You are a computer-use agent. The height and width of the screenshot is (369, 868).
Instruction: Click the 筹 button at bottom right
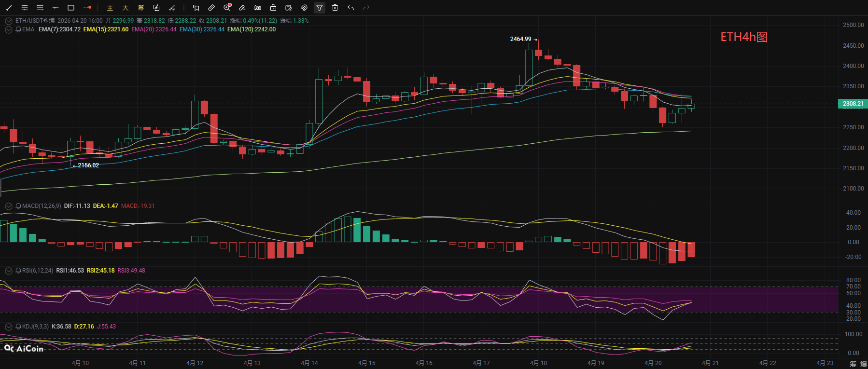pyautogui.click(x=853, y=364)
